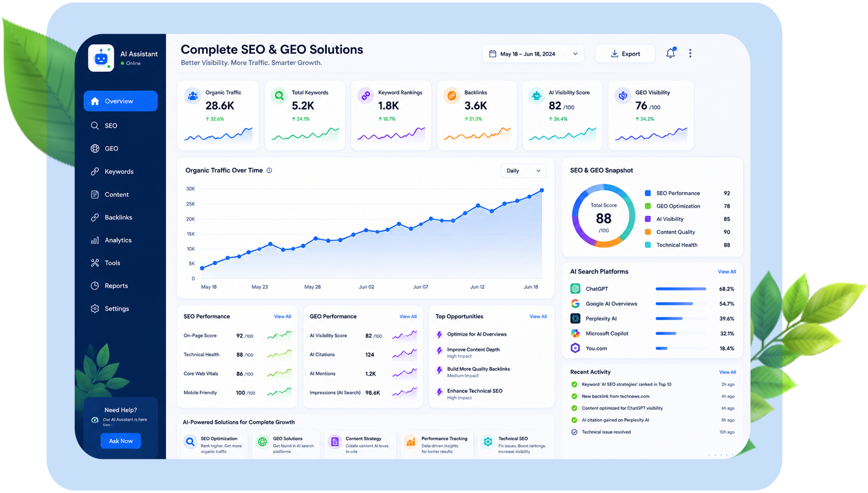Toggle check mark for AI citation on Perplexity
868x493 pixels.
[574, 420]
